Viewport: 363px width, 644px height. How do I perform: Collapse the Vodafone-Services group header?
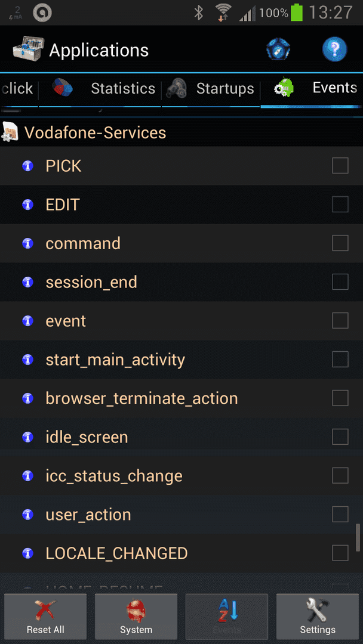coord(181,132)
